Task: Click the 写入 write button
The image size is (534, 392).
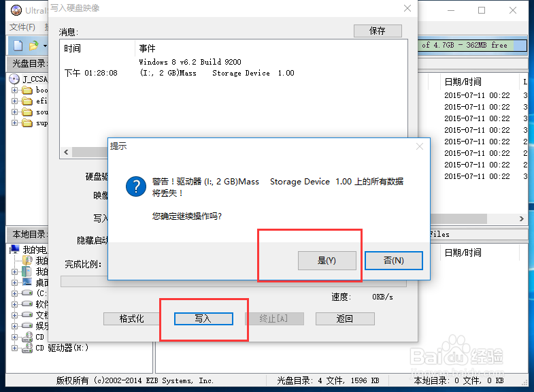Action: (x=203, y=318)
